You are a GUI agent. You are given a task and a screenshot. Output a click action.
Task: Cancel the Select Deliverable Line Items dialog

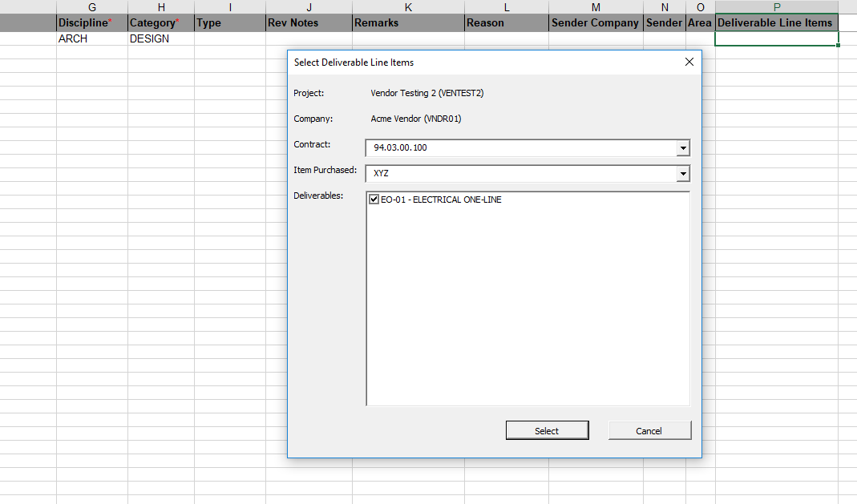pos(649,430)
